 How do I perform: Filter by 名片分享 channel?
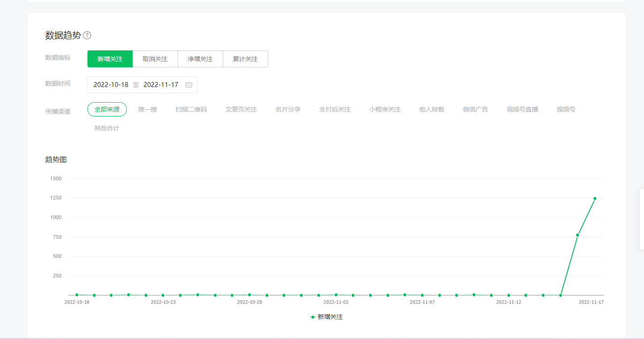[288, 109]
